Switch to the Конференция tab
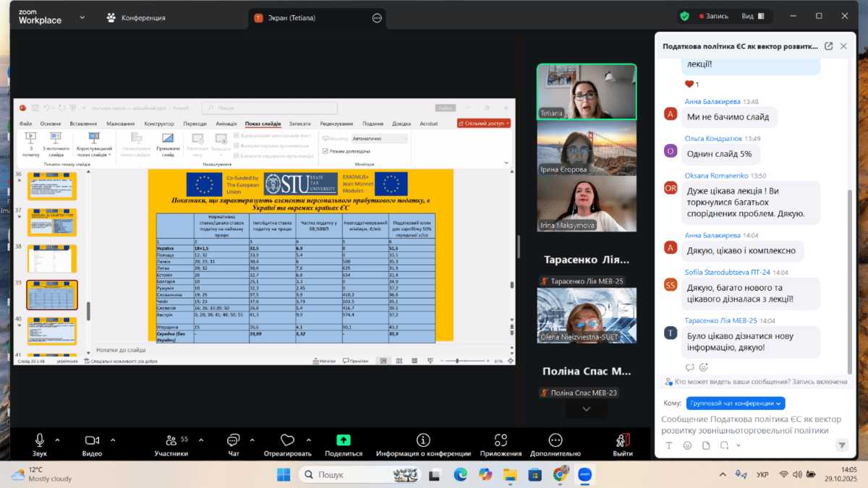The image size is (868, 488). [x=136, y=17]
